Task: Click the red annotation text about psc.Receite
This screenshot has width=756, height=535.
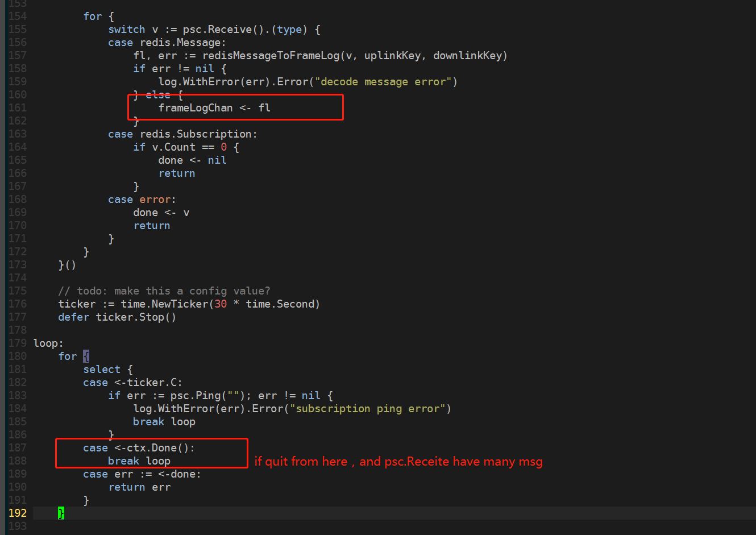Action: tap(398, 461)
